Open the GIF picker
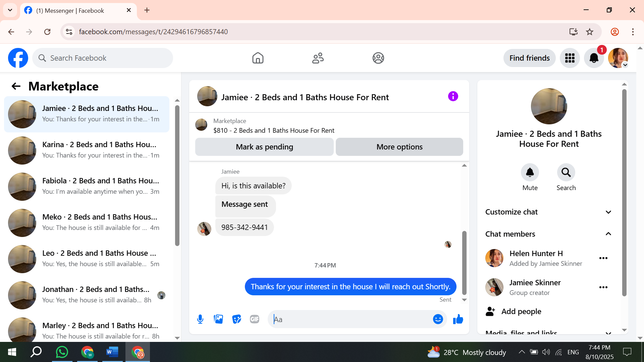The height and width of the screenshot is (362, 644). pyautogui.click(x=255, y=319)
